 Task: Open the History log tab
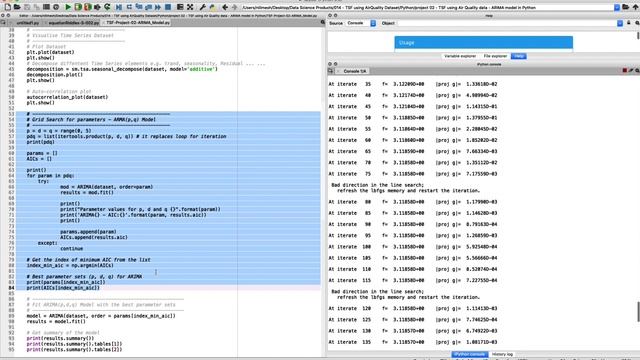coord(502,354)
